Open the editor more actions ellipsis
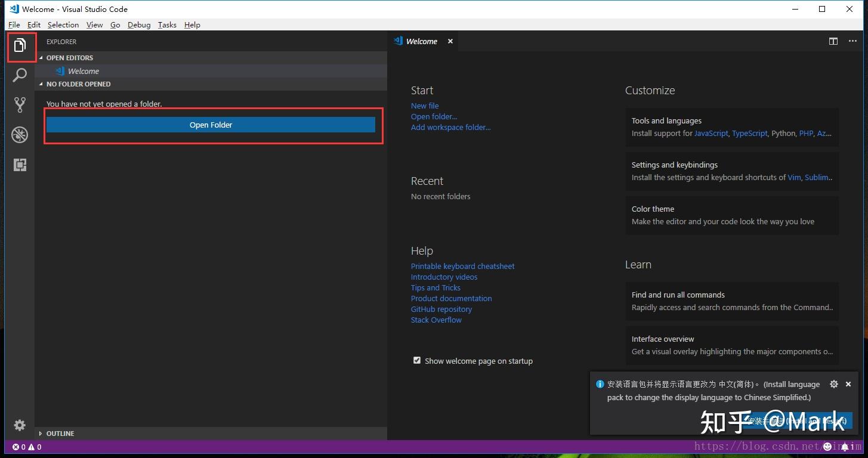 point(852,41)
